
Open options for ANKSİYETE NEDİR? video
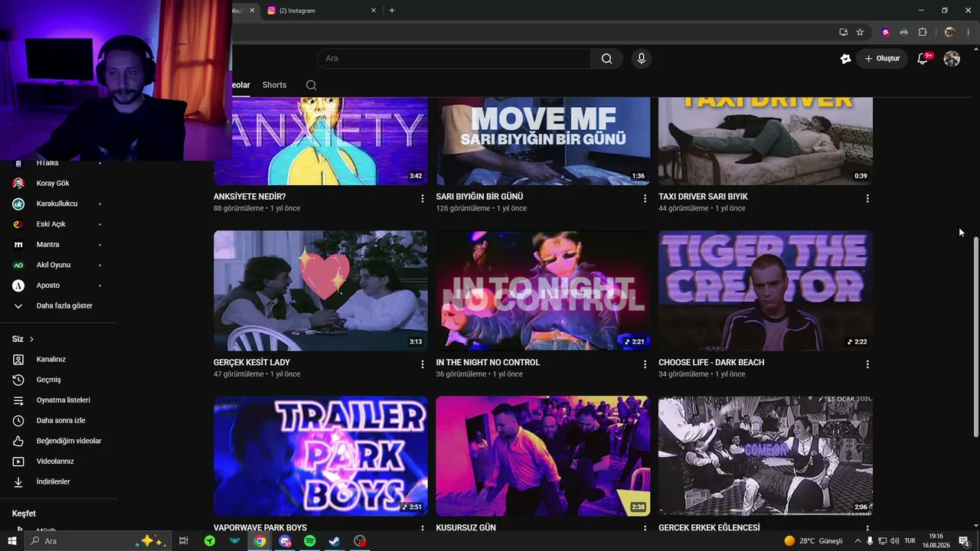pyautogui.click(x=422, y=198)
